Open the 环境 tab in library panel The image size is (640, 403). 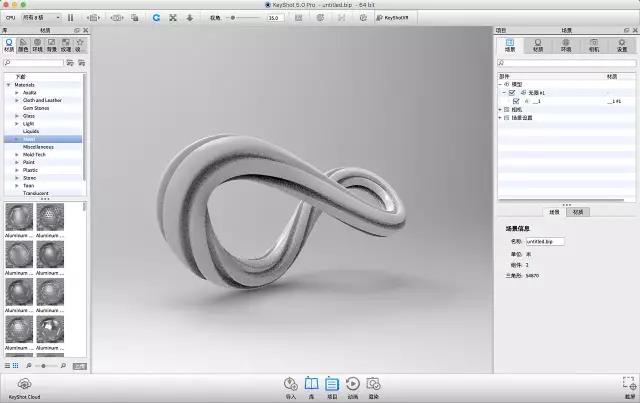tap(38, 45)
